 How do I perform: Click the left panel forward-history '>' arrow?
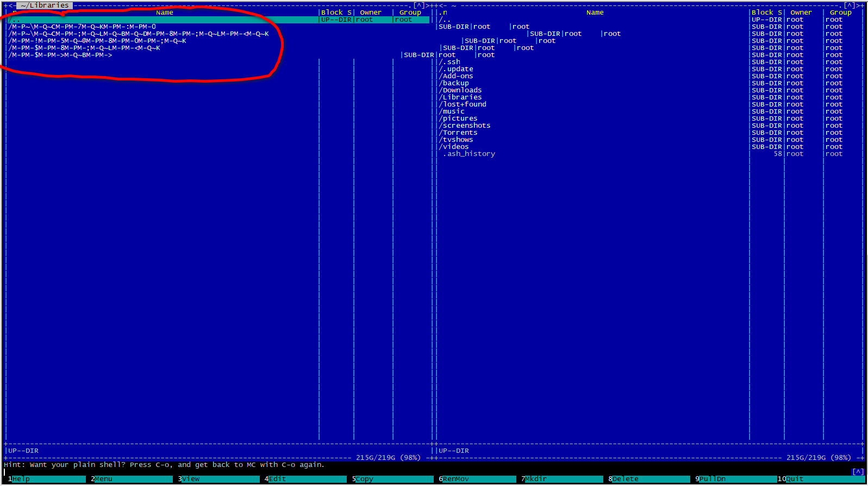(427, 5)
